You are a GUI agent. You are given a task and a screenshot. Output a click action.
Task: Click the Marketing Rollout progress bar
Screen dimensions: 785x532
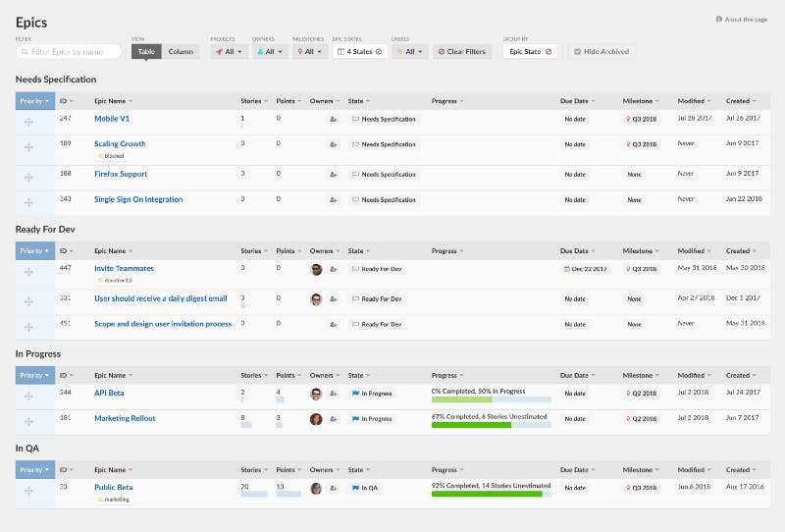(x=492, y=425)
